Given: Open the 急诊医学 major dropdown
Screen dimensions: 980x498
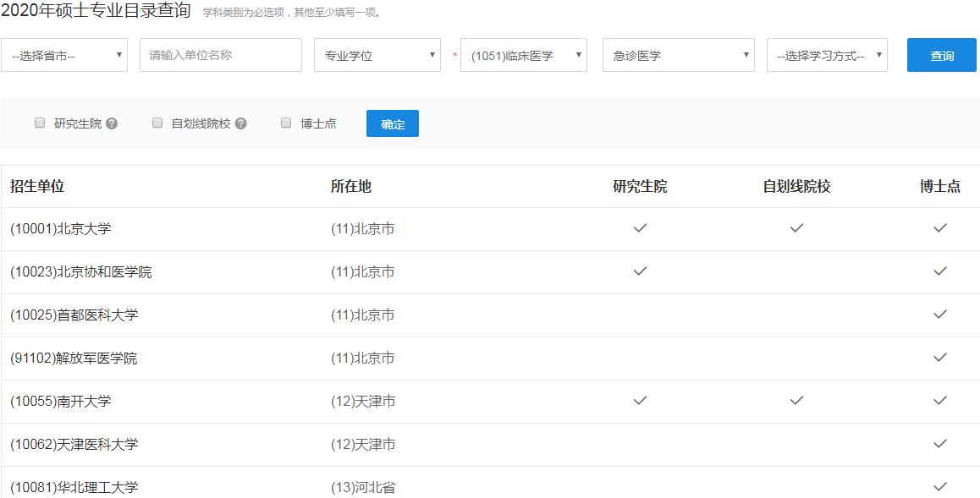Looking at the screenshot, I should [x=679, y=55].
